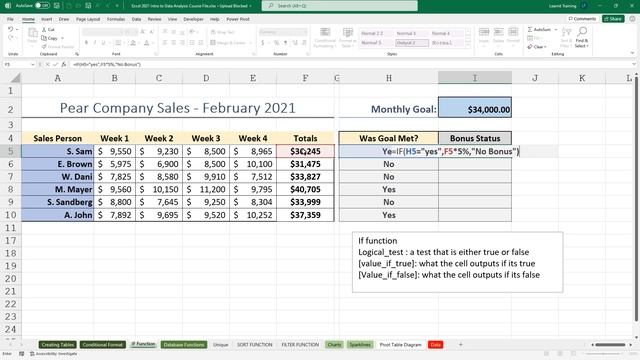
Task: Click the green Share button
Action: [613, 19]
